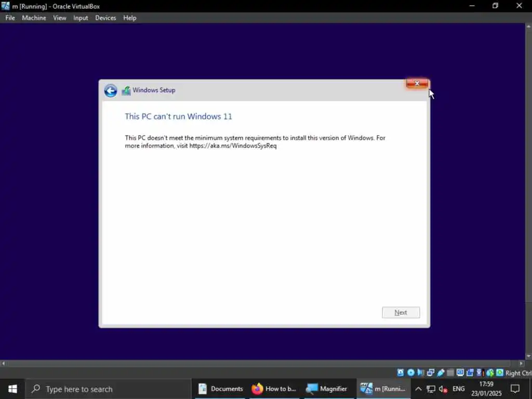
Task: Click the muted volume tray icon
Action: [x=443, y=389]
